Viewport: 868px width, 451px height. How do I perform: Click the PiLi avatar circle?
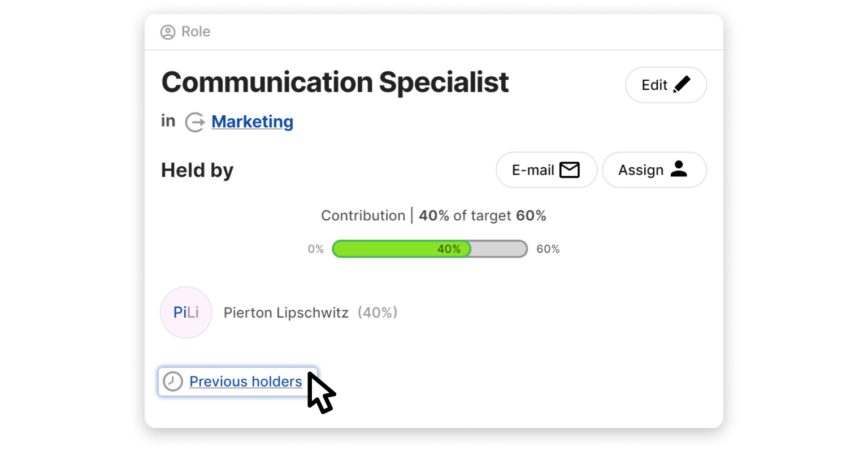point(186,313)
